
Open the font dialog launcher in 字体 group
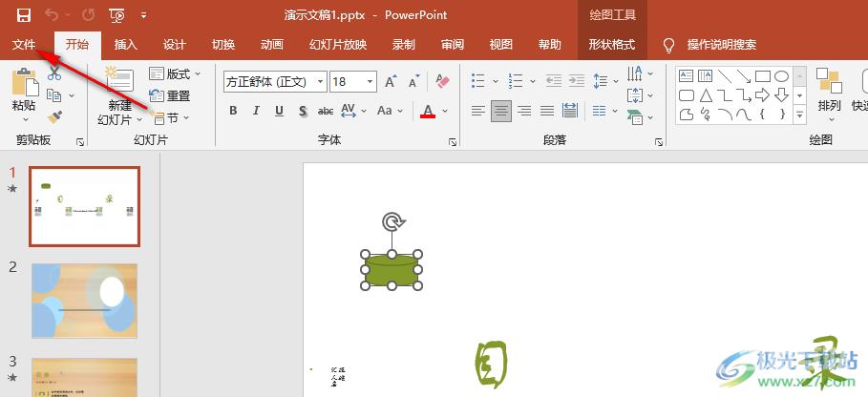point(453,142)
